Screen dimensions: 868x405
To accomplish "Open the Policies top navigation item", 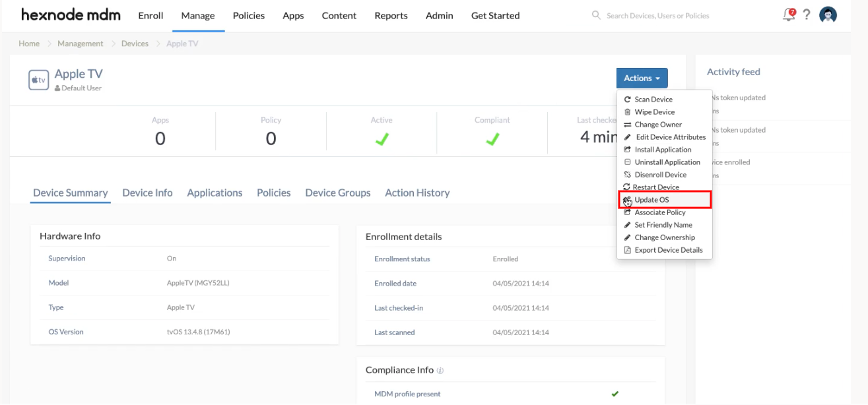I will (x=249, y=15).
